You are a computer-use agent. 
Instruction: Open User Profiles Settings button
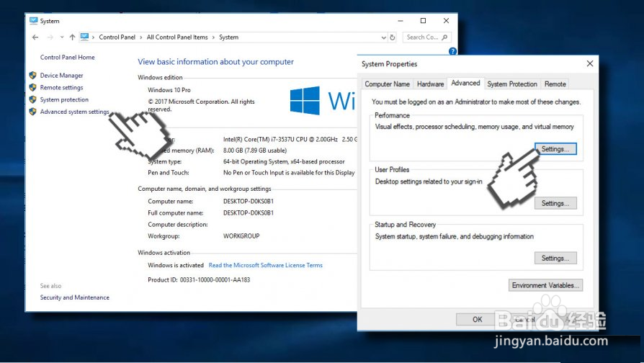coord(555,203)
